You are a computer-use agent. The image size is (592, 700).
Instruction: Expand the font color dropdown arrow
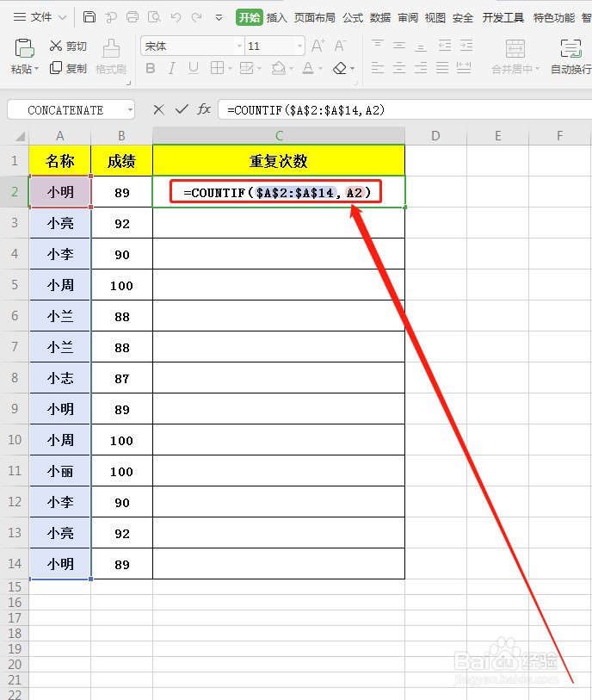320,69
